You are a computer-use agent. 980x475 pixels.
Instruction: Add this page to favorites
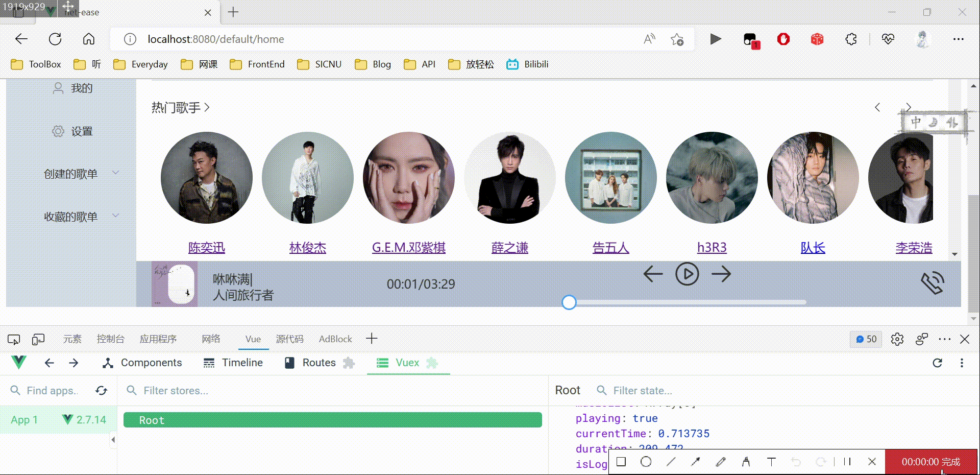click(677, 39)
